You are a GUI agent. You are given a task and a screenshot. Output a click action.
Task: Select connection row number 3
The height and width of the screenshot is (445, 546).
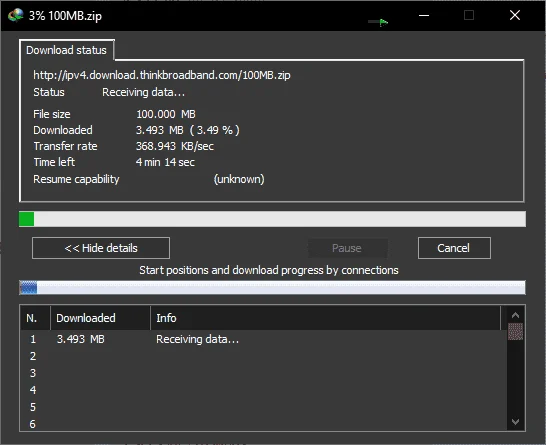pos(263,373)
